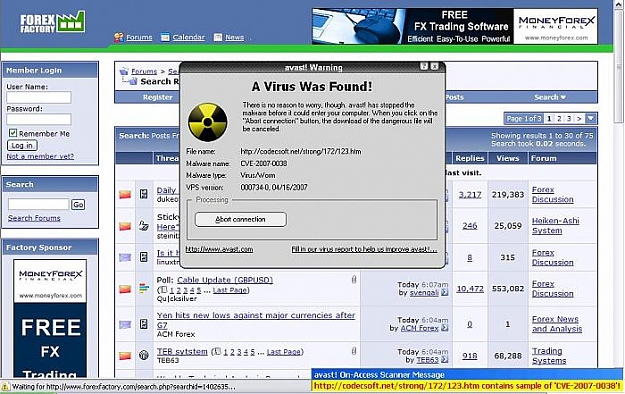Screen dimensions: 625x394
Task: Open the Calendar link in header
Action: pos(189,37)
